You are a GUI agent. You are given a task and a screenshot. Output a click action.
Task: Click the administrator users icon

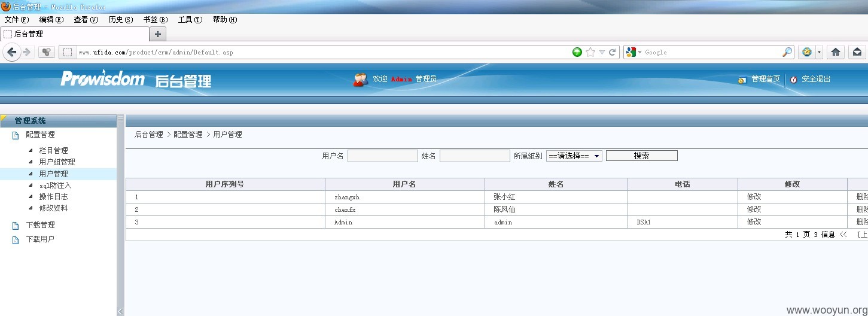point(361,79)
